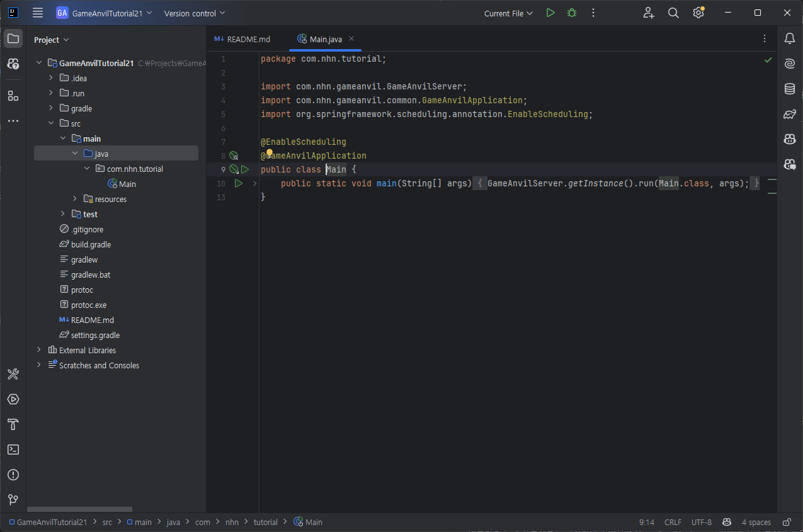Click the CRLF line separator indicator

[673, 522]
